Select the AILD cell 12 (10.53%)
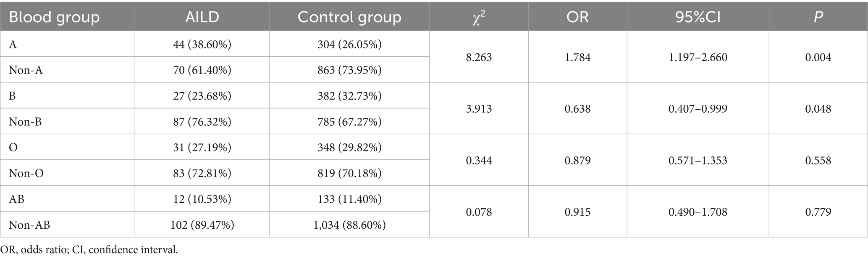 (x=202, y=199)
